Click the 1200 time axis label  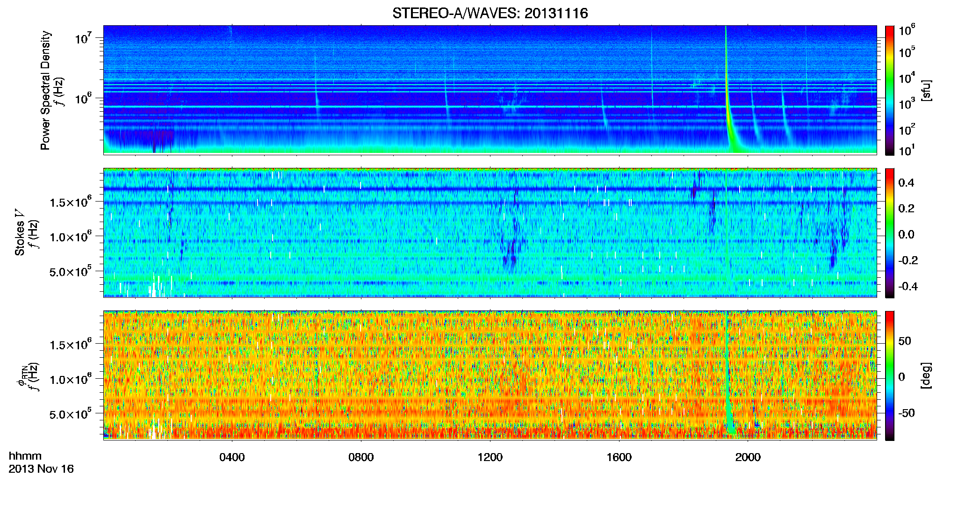click(x=490, y=457)
